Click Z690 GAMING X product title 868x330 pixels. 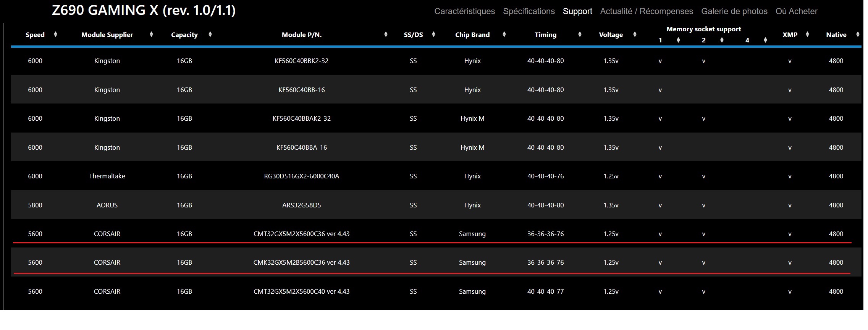click(144, 10)
